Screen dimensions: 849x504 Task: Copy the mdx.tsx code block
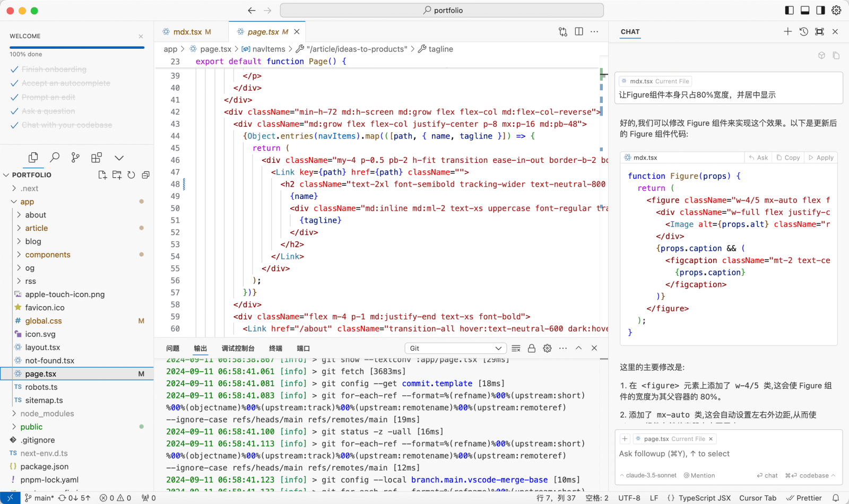pyautogui.click(x=788, y=158)
